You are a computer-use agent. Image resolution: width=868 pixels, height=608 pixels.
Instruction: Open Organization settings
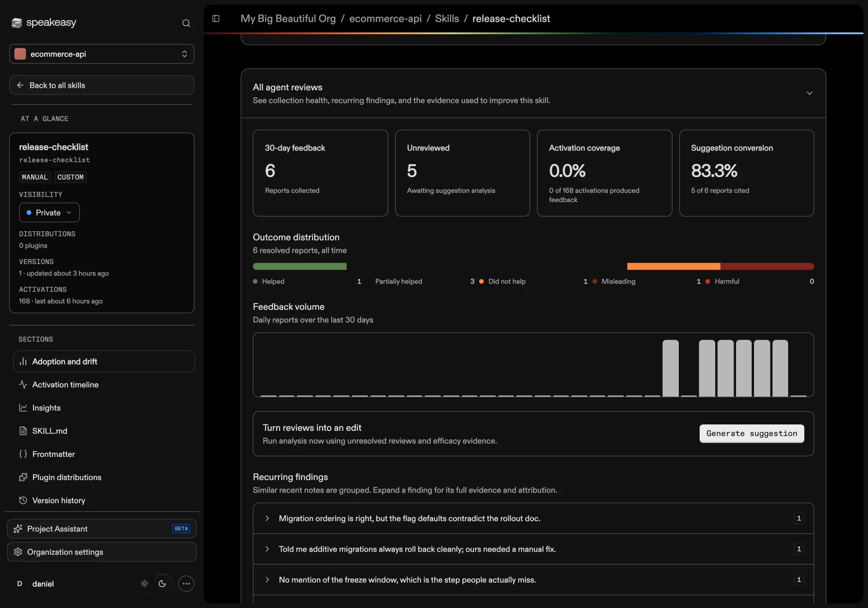[x=102, y=552]
